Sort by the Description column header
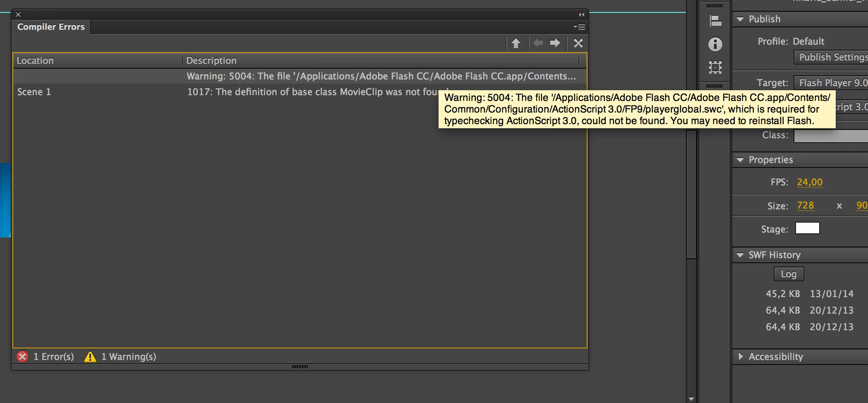 pyautogui.click(x=381, y=60)
